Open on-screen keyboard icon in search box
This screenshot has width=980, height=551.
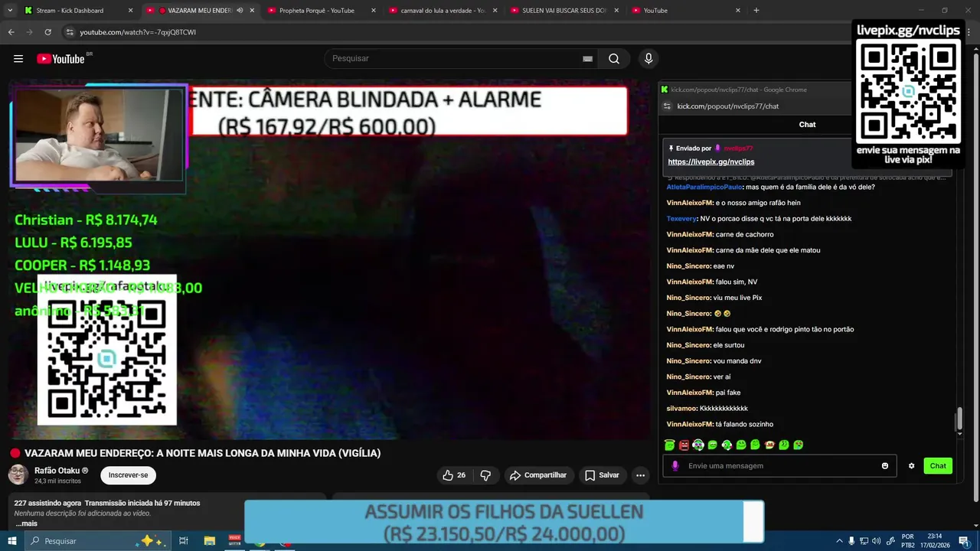(587, 59)
